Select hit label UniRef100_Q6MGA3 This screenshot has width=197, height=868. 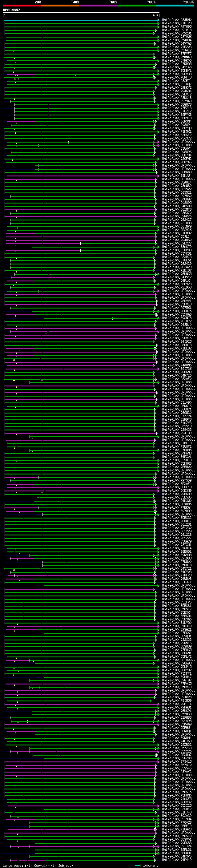pyautogui.click(x=177, y=172)
